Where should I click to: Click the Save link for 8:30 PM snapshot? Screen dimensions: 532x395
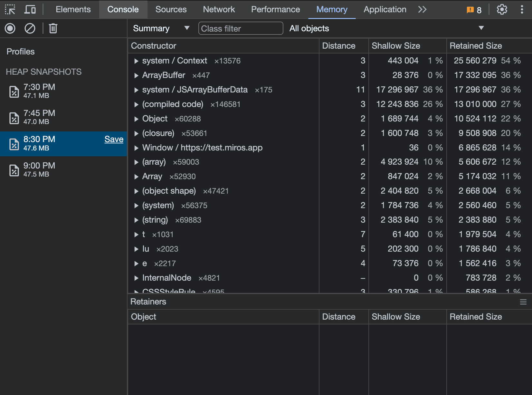point(114,139)
